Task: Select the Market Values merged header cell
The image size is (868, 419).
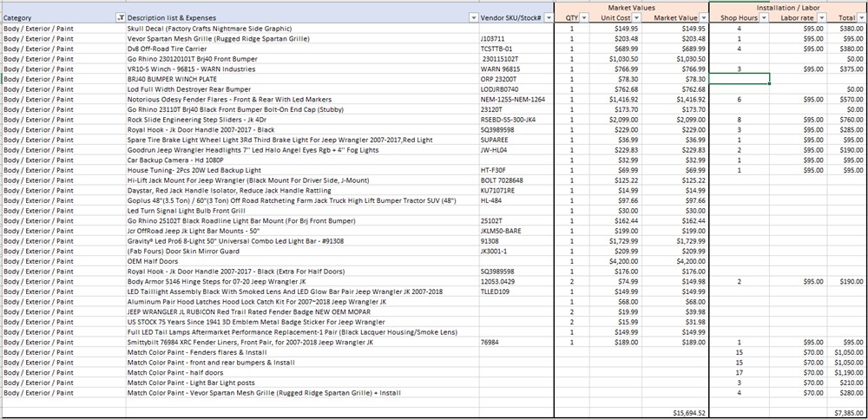Action: tap(632, 7)
